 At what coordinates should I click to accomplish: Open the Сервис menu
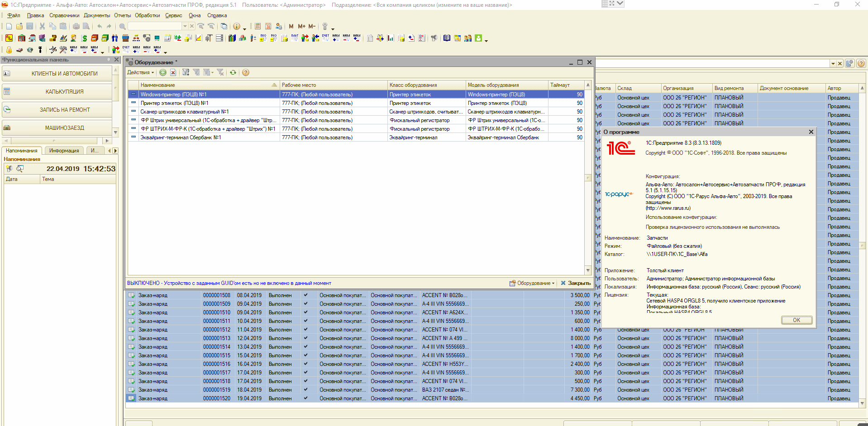tap(173, 15)
